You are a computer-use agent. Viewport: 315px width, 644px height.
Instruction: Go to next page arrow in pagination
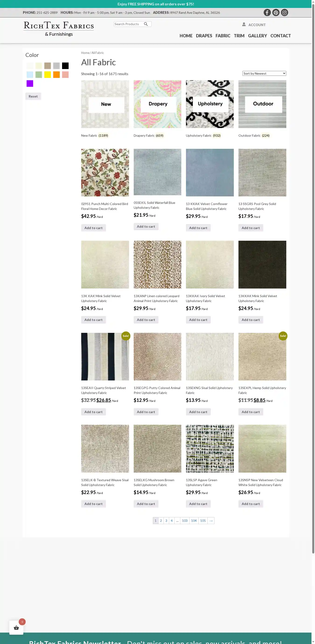(211, 521)
